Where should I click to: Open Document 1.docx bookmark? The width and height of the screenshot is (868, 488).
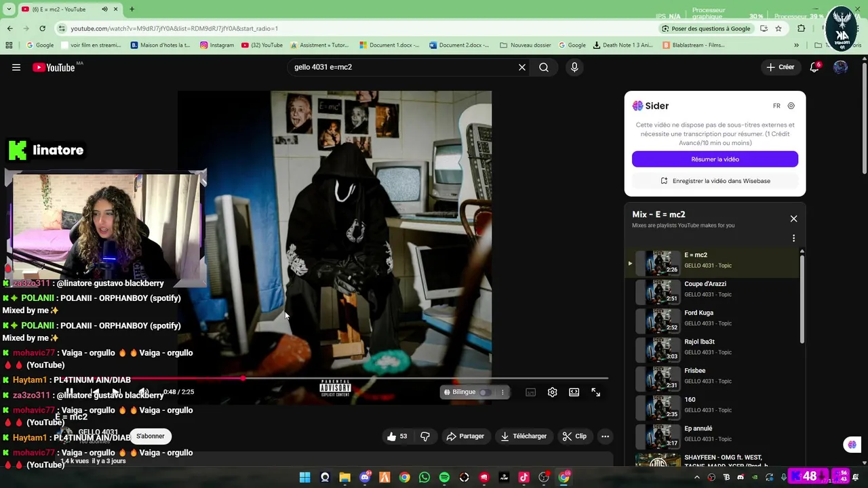[389, 45]
